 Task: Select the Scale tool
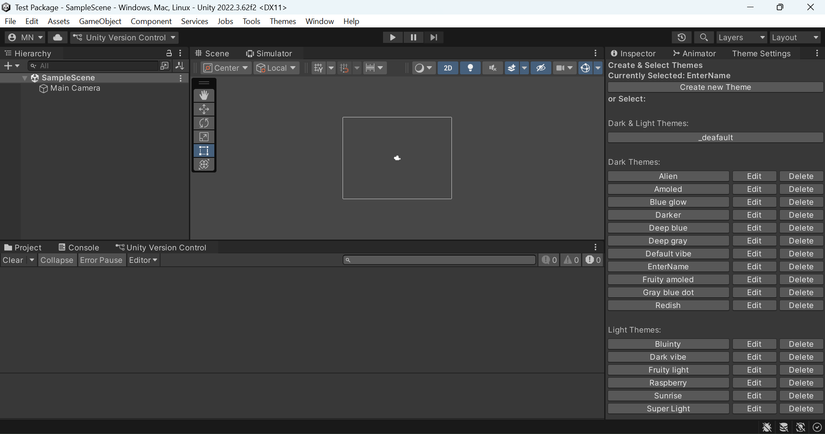coord(204,137)
